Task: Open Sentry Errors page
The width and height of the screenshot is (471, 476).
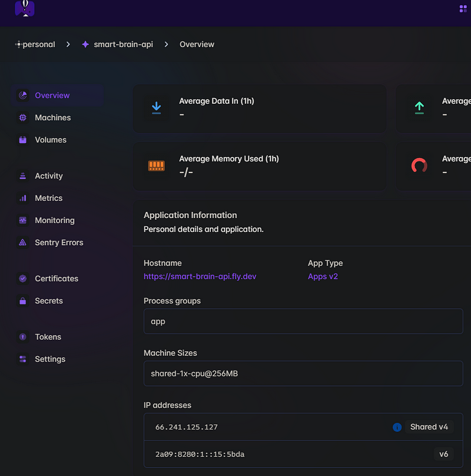Action: (x=58, y=242)
